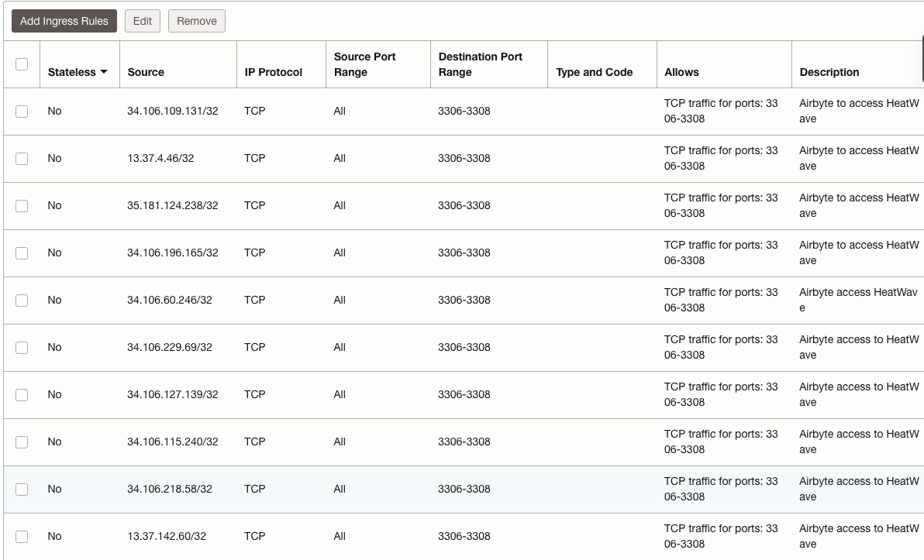Check the highlighted 34.106.218.58/32 row
924x560 pixels.
click(22, 489)
